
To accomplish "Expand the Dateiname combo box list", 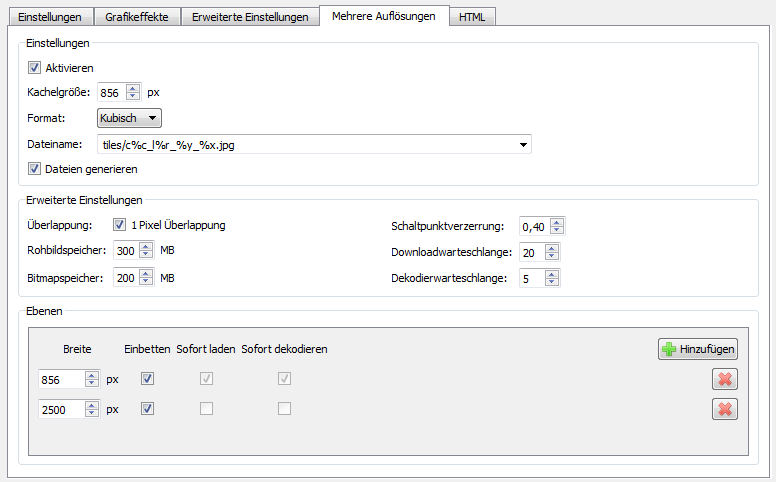I will pyautogui.click(x=523, y=145).
